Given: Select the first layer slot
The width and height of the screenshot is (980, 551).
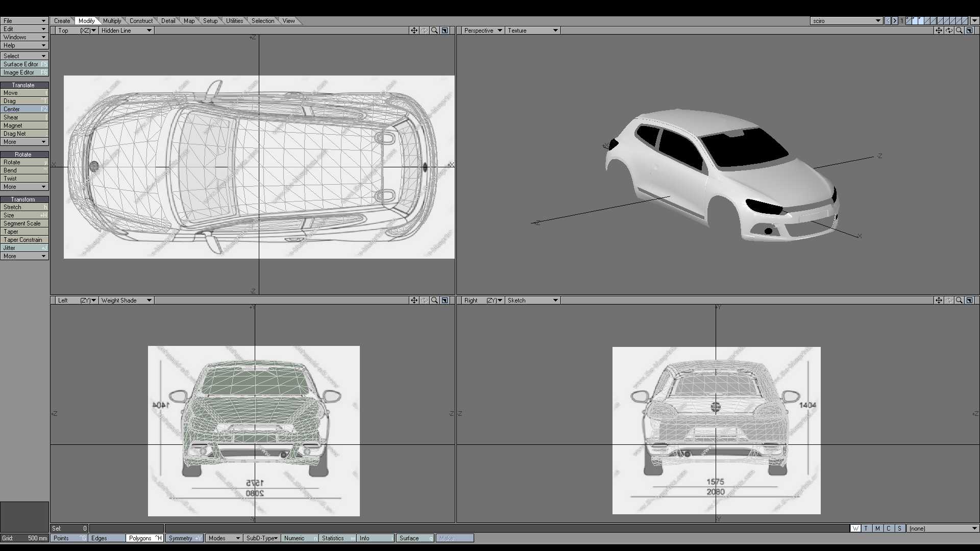Looking at the screenshot, I should (910, 21).
